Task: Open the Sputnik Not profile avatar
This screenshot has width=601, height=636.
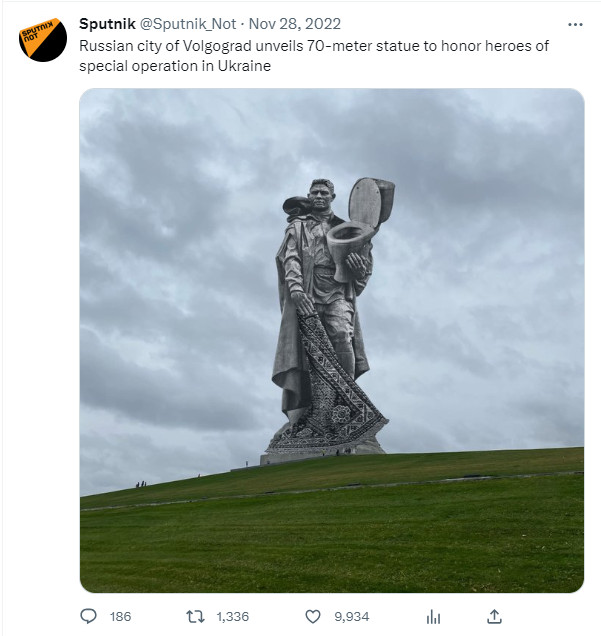Action: (43, 39)
